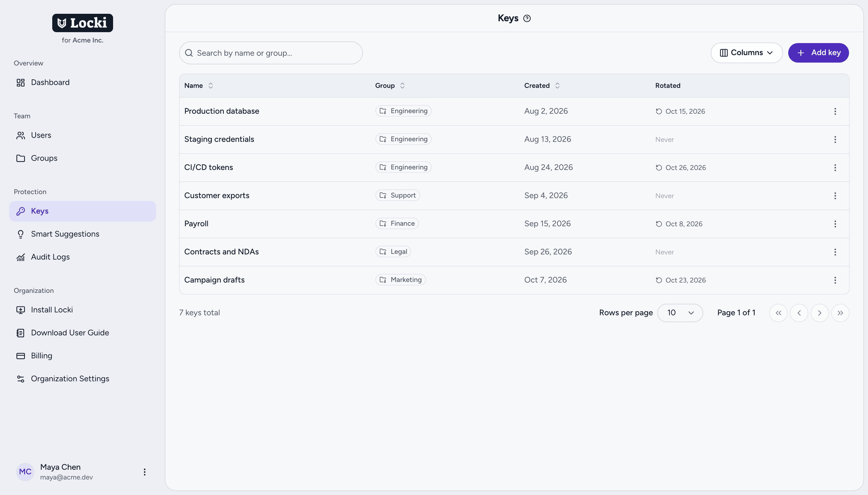Open row menu for Contracts and NDAs
This screenshot has width=868, height=495.
click(x=835, y=252)
